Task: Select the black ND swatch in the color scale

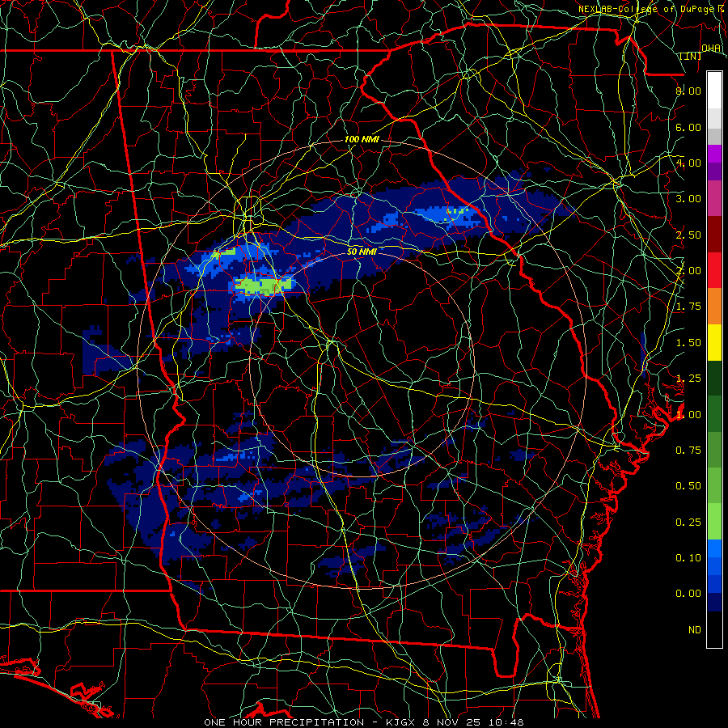Action: point(714,629)
